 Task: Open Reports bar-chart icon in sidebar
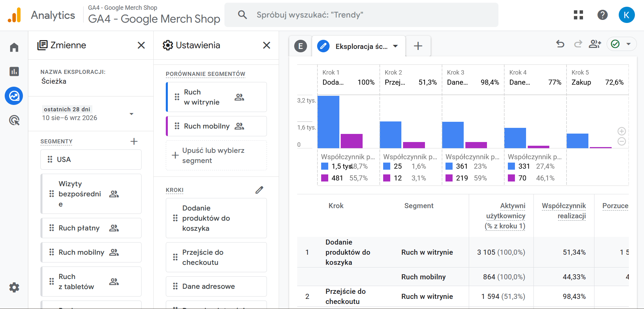14,72
